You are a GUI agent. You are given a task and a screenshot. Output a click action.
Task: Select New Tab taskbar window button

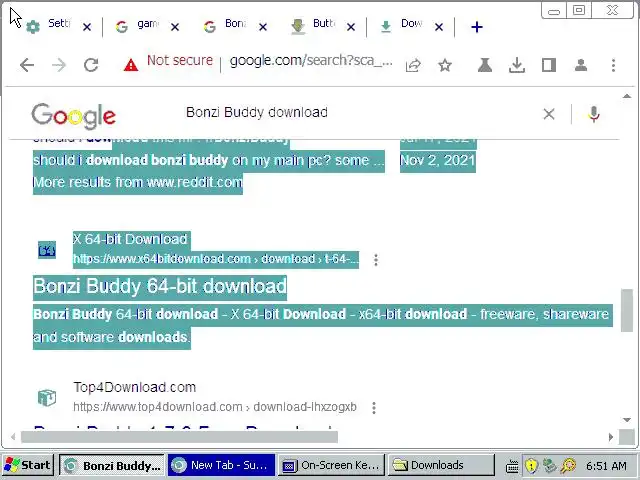[221, 465]
